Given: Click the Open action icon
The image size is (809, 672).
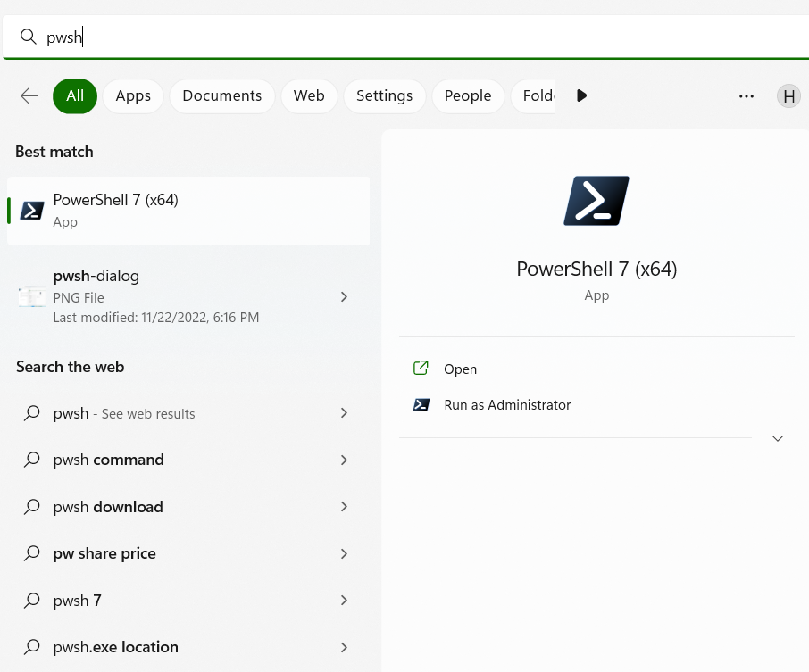Looking at the screenshot, I should coord(421,369).
